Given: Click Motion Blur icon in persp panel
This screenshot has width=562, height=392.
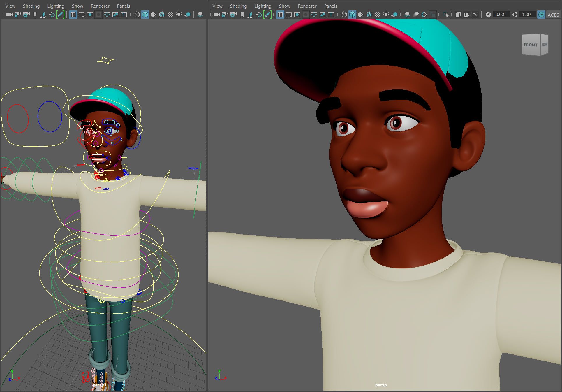Looking at the screenshot, I should pos(416,15).
